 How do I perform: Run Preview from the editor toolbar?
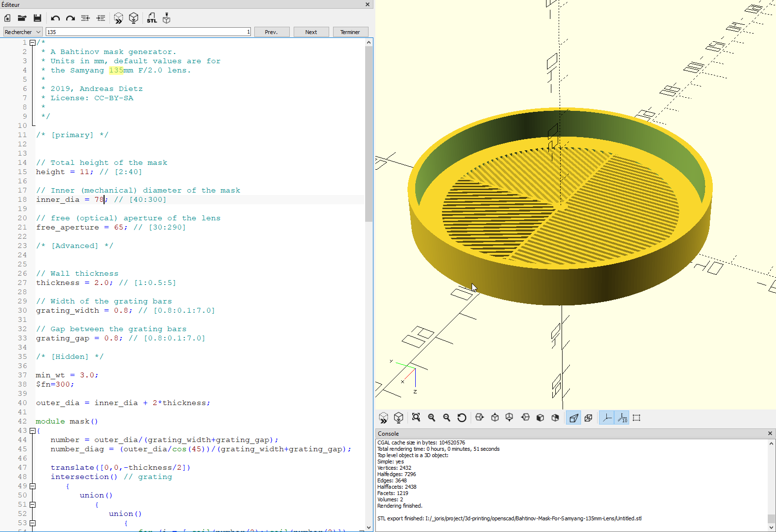[x=119, y=18]
